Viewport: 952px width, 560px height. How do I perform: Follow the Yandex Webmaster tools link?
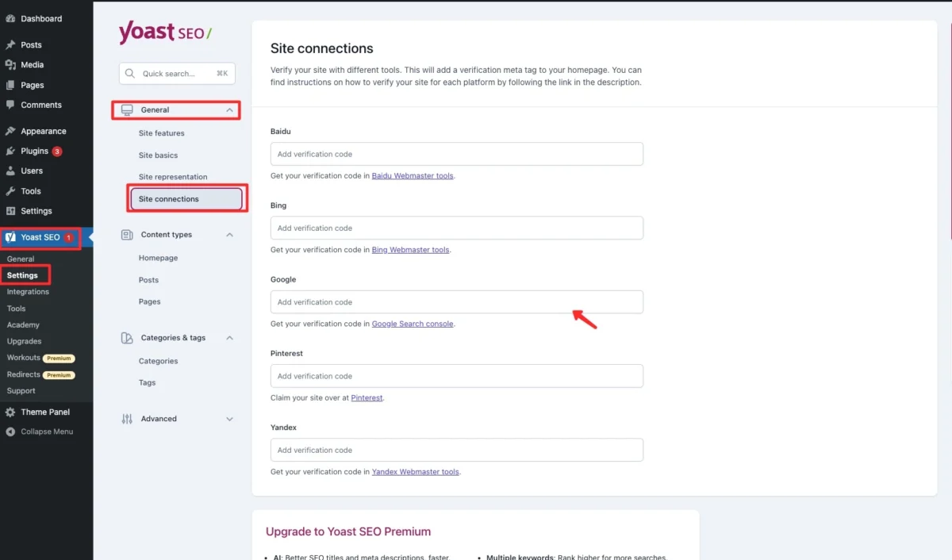(416, 472)
